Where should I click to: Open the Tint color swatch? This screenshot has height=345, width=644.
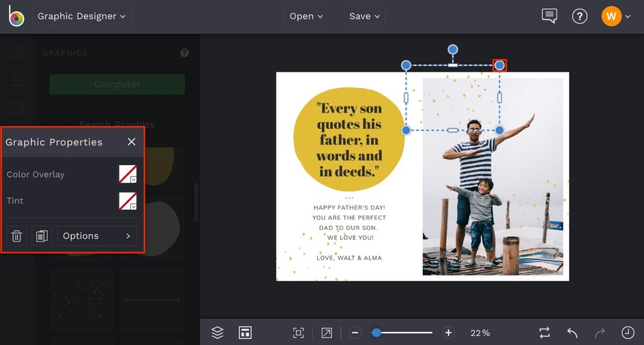128,200
